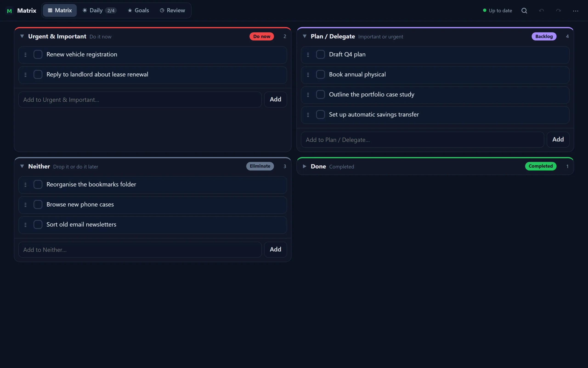The width and height of the screenshot is (588, 368).
Task: Mark Draft Q4 plan as complete
Action: click(320, 54)
